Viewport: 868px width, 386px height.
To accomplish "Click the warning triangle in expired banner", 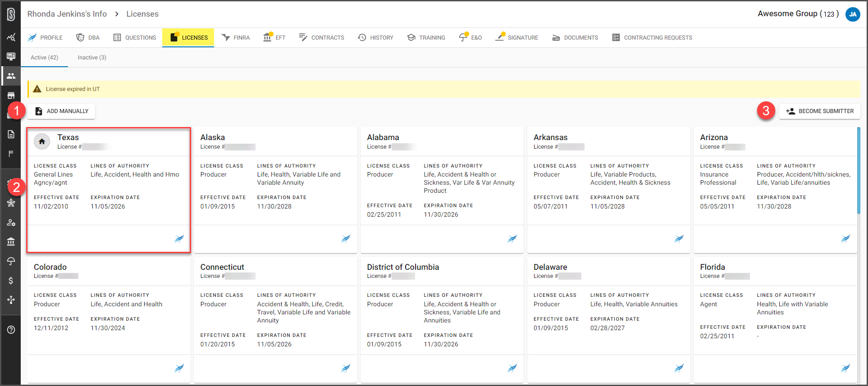I will click(x=37, y=89).
